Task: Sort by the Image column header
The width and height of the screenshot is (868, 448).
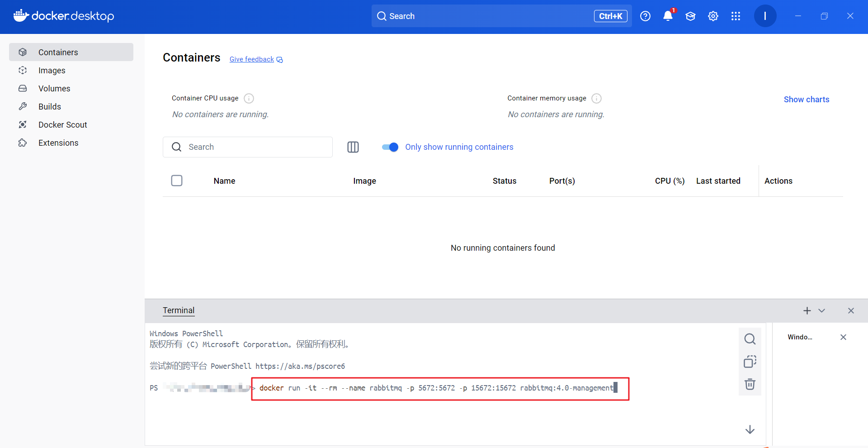Action: click(364, 181)
